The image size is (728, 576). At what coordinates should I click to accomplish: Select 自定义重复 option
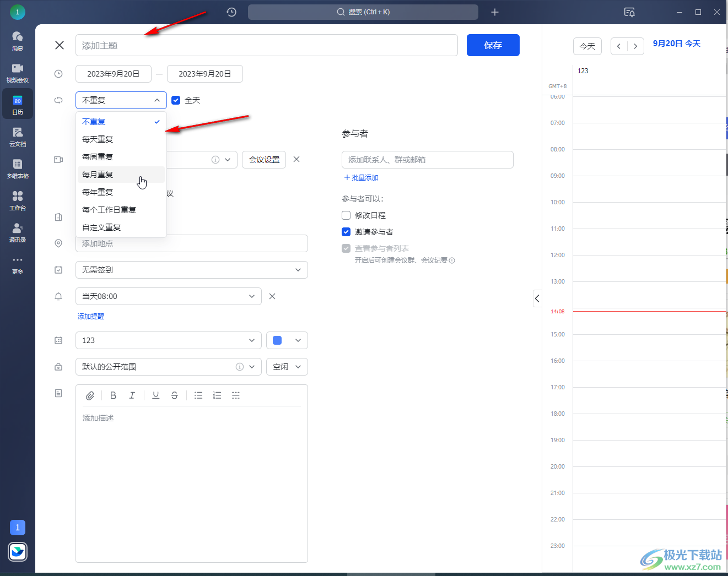121,227
